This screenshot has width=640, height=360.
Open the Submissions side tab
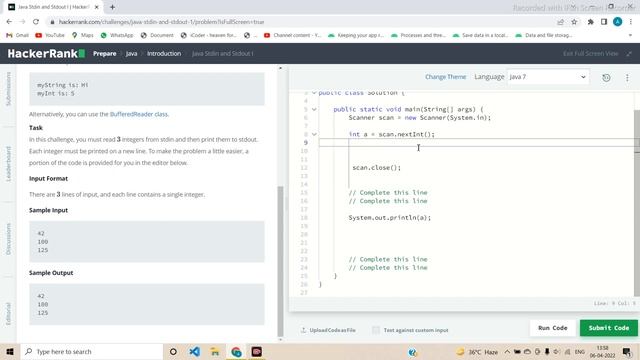8,89
